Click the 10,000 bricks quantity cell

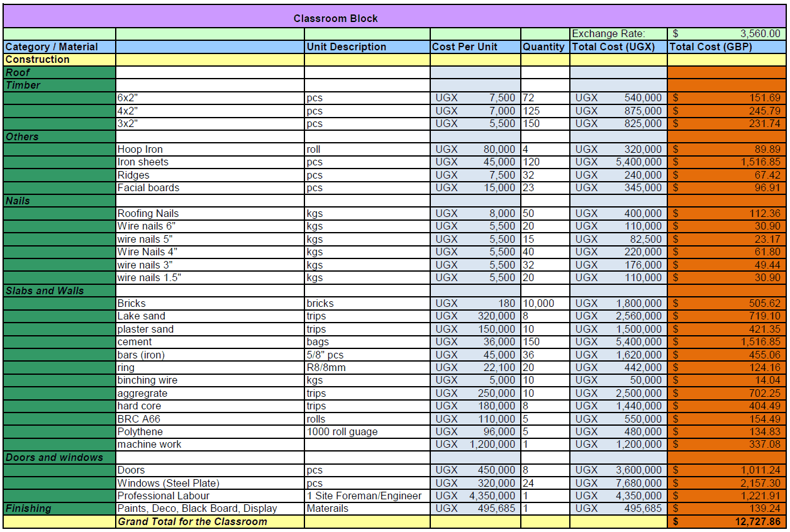click(545, 303)
